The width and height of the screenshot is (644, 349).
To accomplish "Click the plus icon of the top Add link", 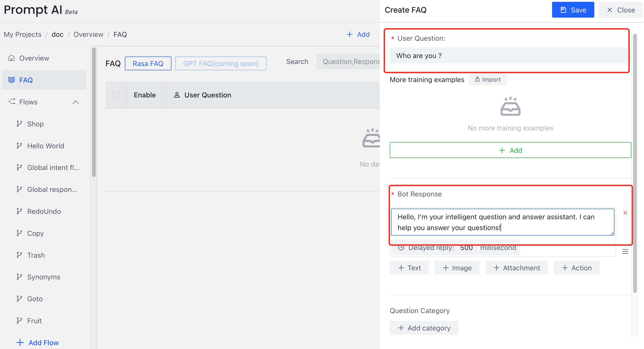I will (x=350, y=34).
